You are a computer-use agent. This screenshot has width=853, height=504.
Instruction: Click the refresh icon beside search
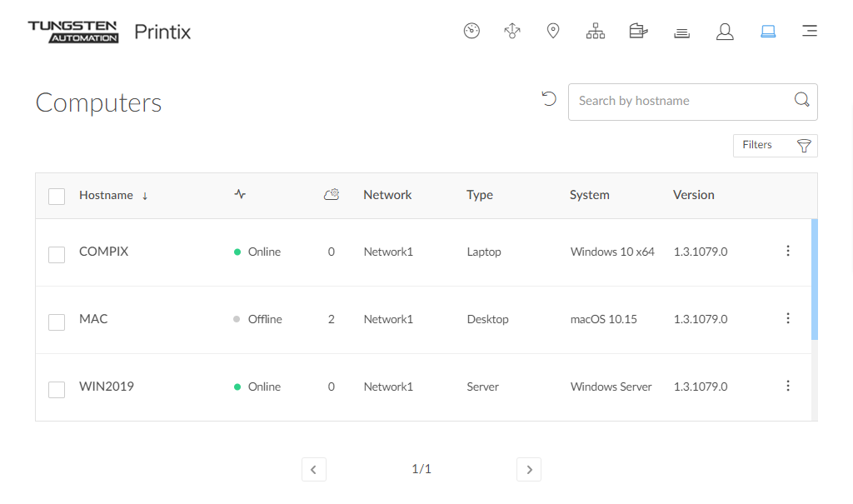point(548,99)
